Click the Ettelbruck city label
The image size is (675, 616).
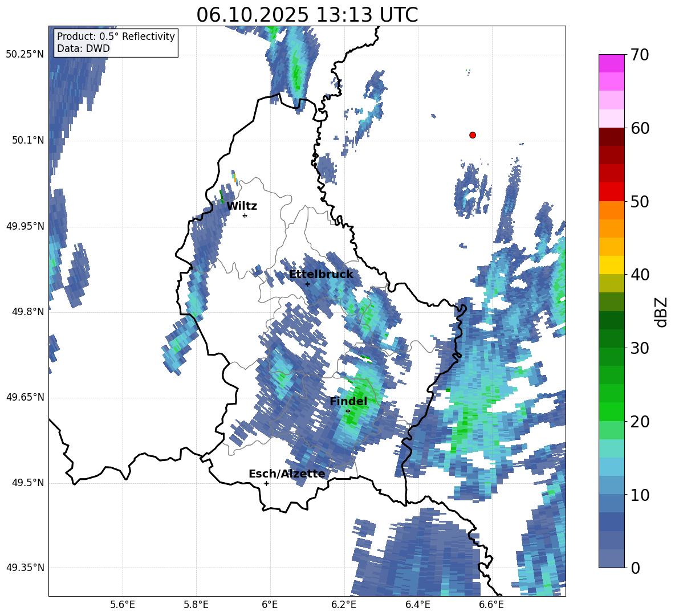point(321,274)
